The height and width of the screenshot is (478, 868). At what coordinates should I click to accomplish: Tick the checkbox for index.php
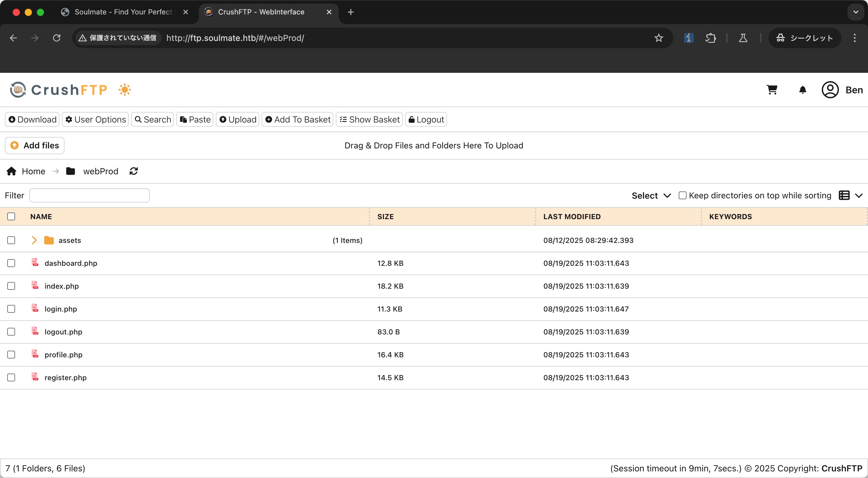click(x=11, y=286)
